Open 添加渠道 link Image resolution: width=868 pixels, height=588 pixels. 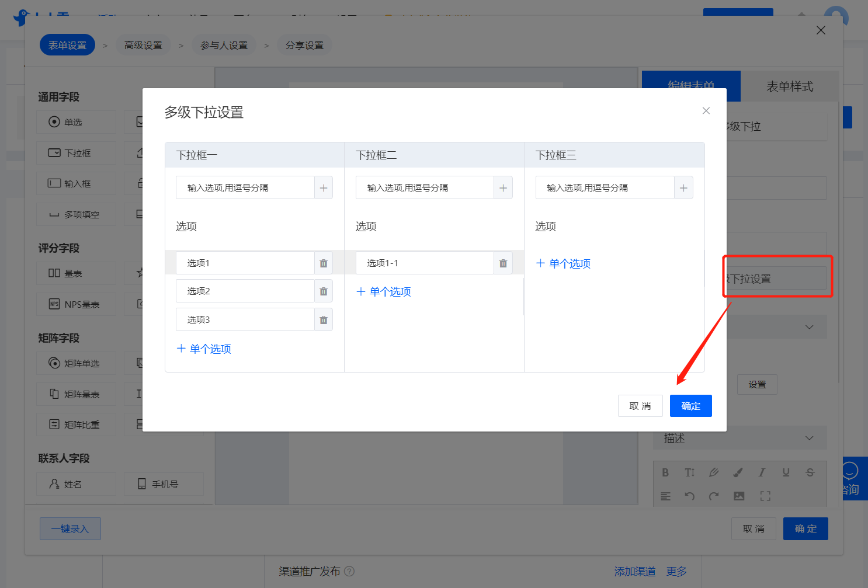click(635, 572)
